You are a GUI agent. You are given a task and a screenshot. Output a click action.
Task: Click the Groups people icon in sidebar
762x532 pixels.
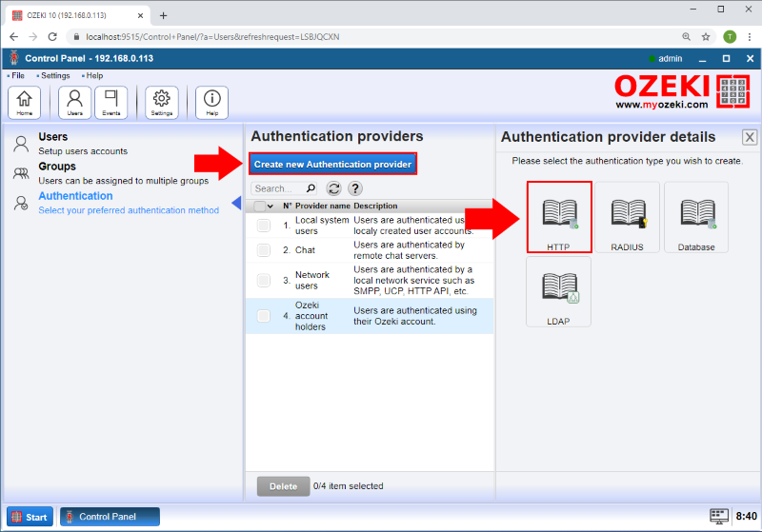tap(21, 173)
